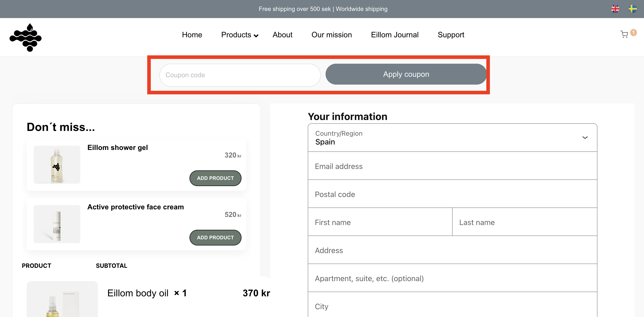Switch language to English via UK flag
This screenshot has width=644, height=317.
pos(615,9)
